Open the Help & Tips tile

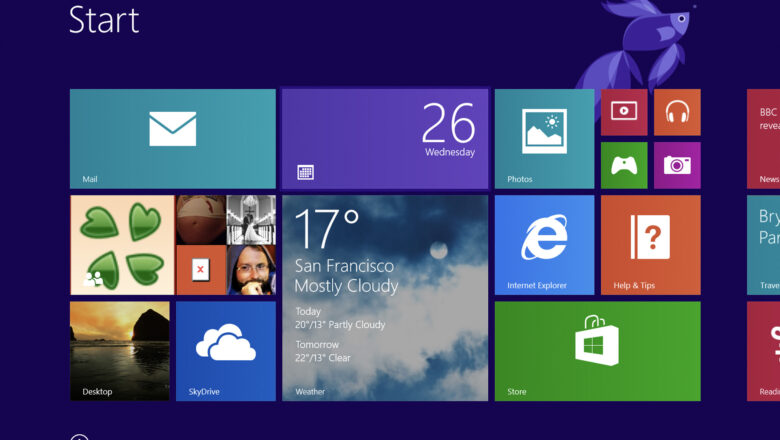coord(650,244)
